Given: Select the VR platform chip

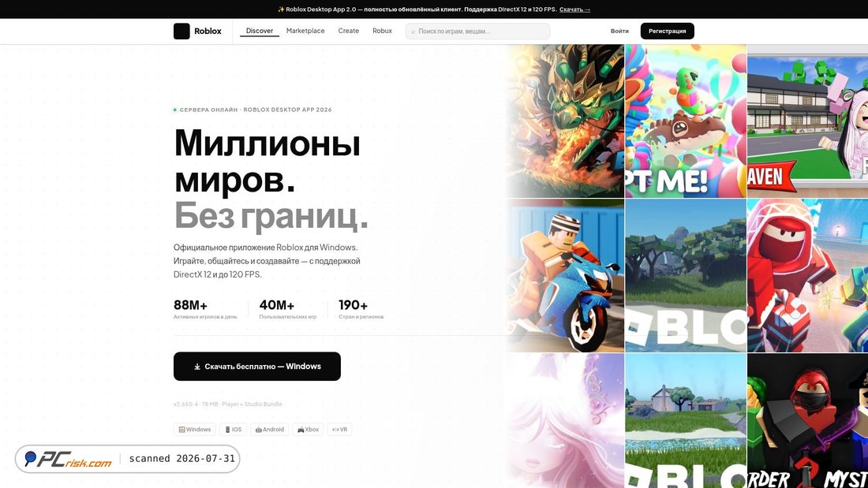Looking at the screenshot, I should (x=340, y=430).
